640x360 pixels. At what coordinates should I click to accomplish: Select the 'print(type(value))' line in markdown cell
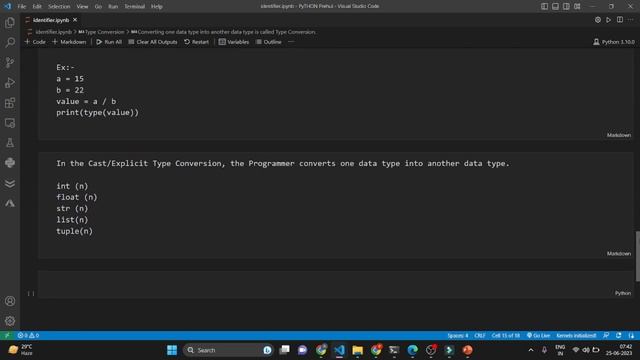tap(98, 113)
